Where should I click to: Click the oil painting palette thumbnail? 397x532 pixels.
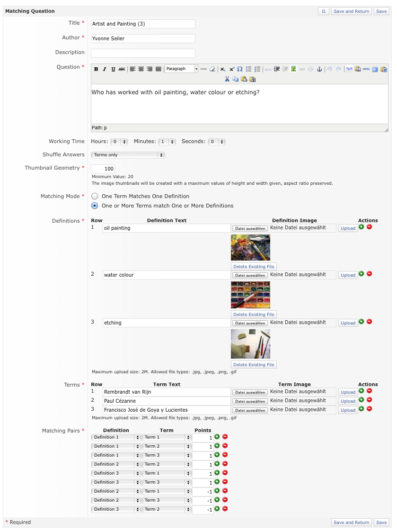(x=250, y=248)
